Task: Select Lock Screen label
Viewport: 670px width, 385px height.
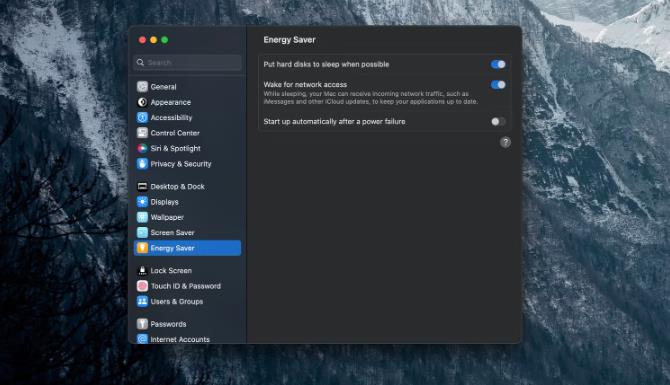Action: point(171,270)
